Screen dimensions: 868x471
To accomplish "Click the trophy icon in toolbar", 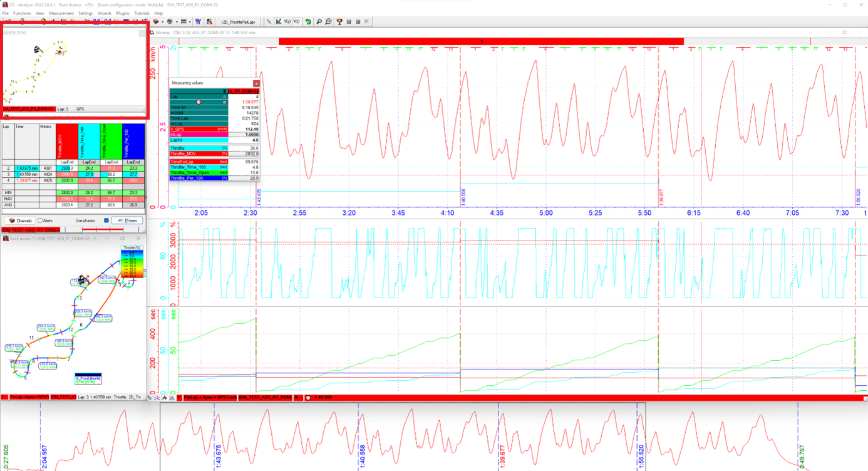I will [x=339, y=22].
